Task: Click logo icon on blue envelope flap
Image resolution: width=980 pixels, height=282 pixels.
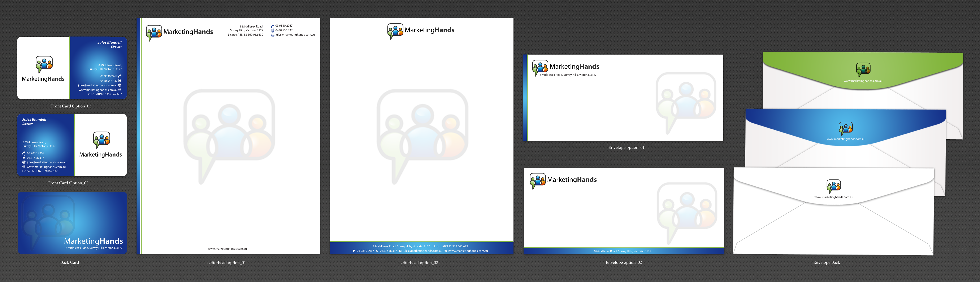Action: pyautogui.click(x=845, y=129)
